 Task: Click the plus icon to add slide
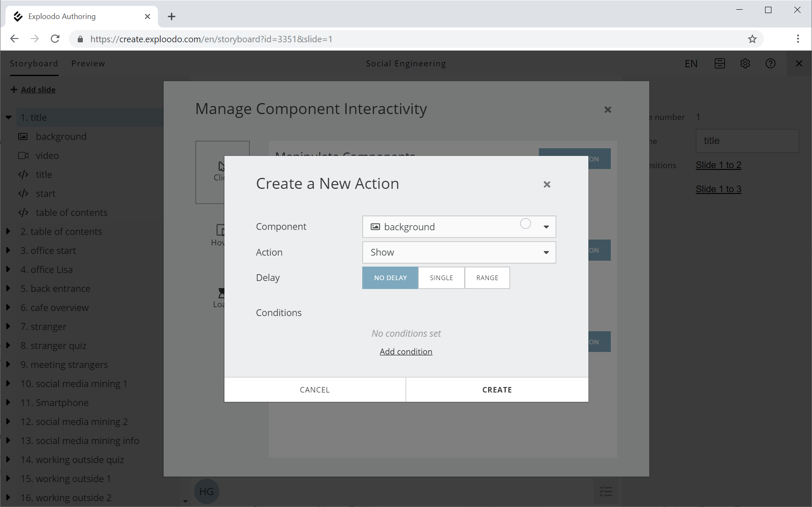point(14,90)
